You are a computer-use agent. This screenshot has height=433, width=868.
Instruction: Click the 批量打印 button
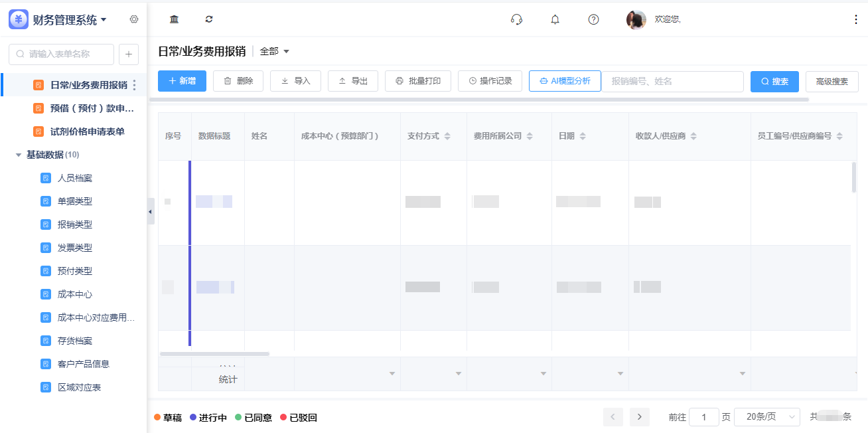tap(418, 81)
